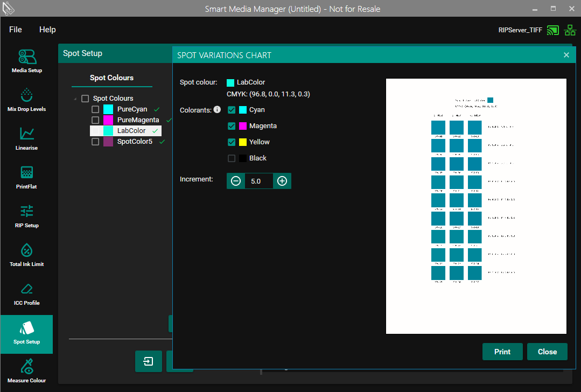Select the Total Ink Limit icon
The width and height of the screenshot is (581, 392).
pos(26,255)
